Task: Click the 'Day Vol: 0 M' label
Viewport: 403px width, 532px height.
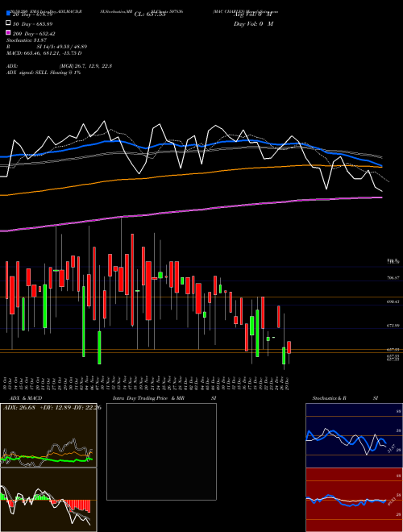Action: 253,24
